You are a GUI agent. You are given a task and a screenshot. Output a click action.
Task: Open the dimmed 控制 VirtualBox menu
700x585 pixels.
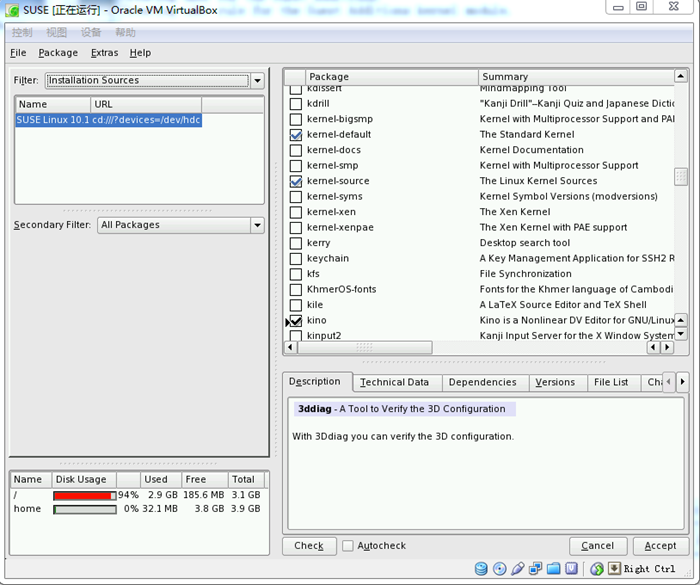pyautogui.click(x=22, y=32)
